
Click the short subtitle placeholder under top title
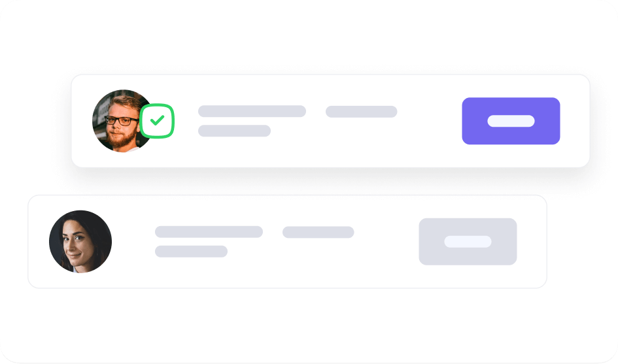pos(234,131)
